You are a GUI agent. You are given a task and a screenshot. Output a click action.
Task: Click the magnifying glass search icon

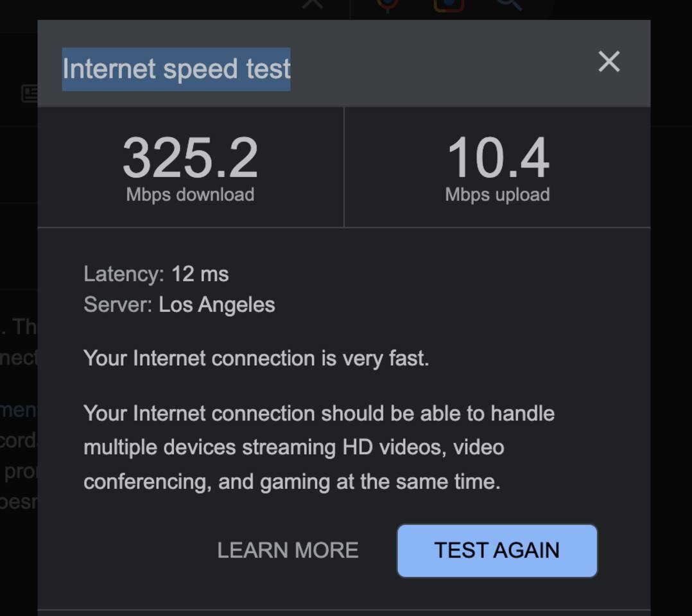coord(509,4)
